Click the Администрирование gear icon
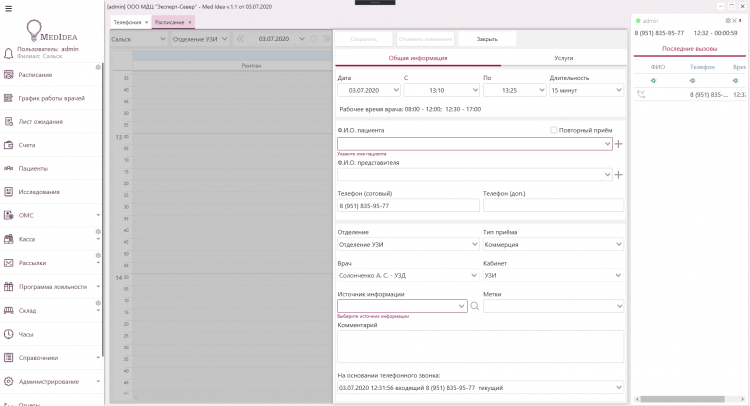This screenshot has height=406, width=750. tap(8, 381)
